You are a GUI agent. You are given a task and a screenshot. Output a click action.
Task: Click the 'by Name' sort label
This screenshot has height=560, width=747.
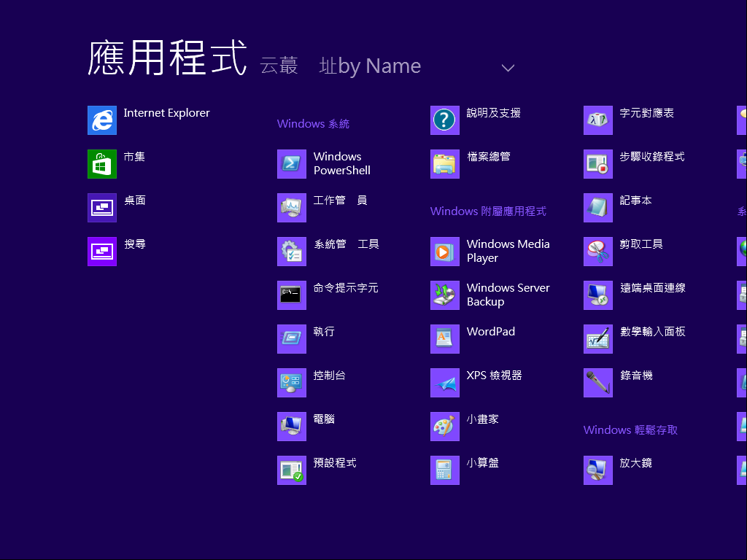pos(379,66)
